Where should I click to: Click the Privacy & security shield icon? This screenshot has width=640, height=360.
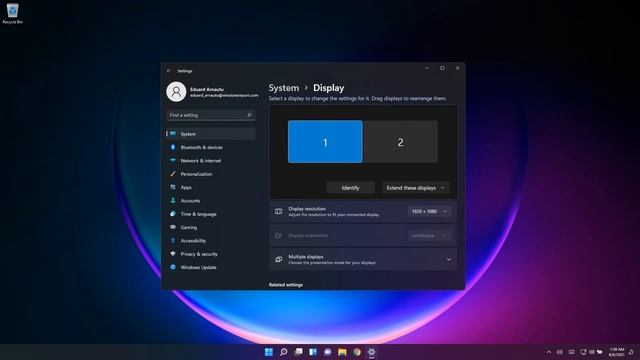pyautogui.click(x=173, y=254)
